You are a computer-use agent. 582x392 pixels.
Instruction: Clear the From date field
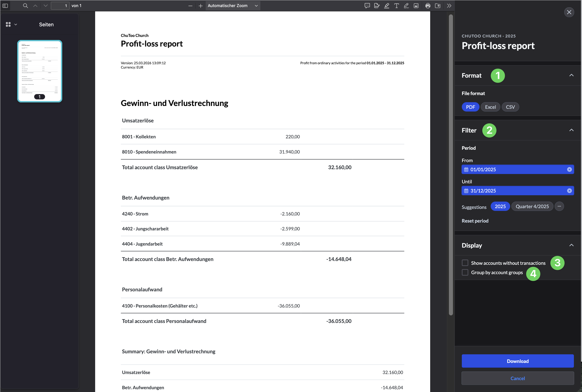(x=569, y=169)
